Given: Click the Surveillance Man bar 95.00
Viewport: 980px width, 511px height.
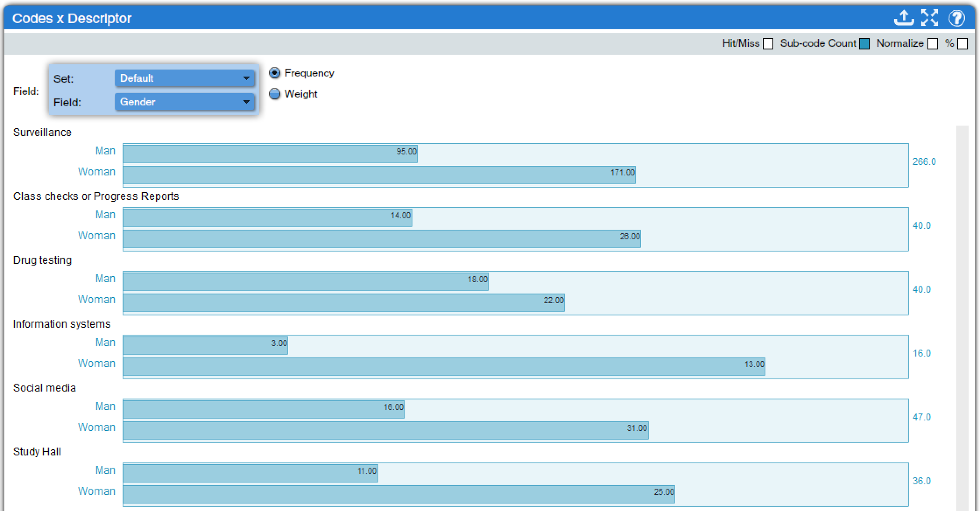Looking at the screenshot, I should tap(270, 154).
